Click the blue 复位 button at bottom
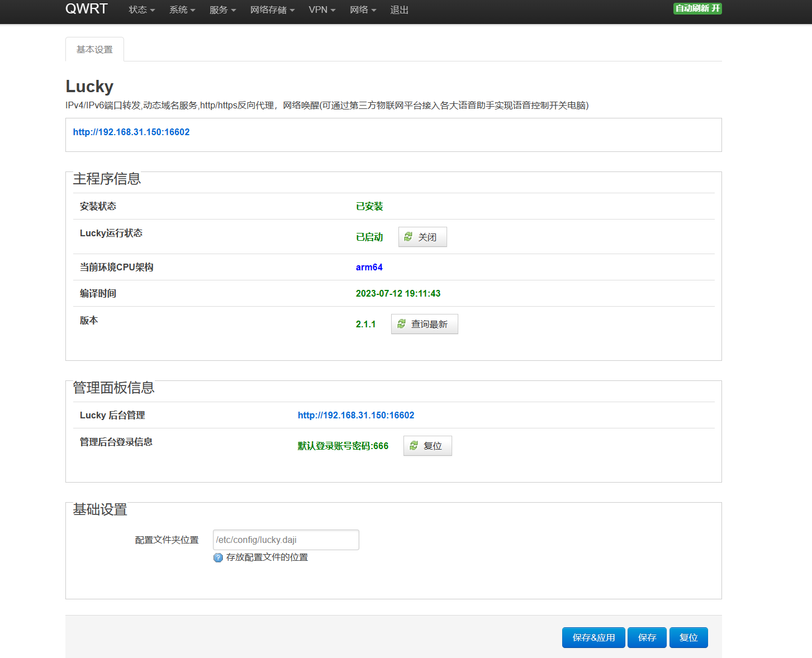This screenshot has height=658, width=812. (688, 637)
